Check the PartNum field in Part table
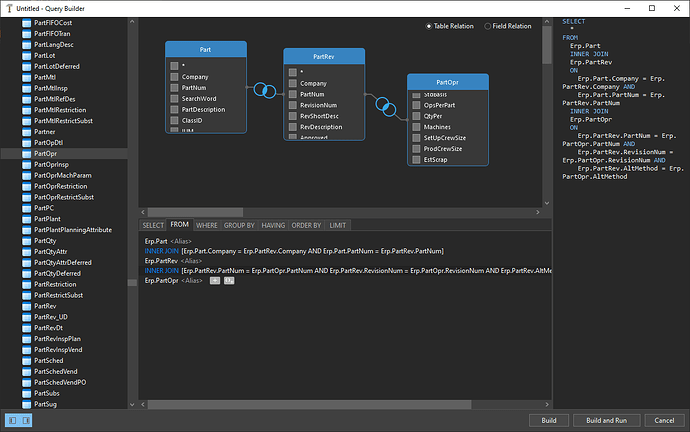690x432 pixels. (x=174, y=88)
